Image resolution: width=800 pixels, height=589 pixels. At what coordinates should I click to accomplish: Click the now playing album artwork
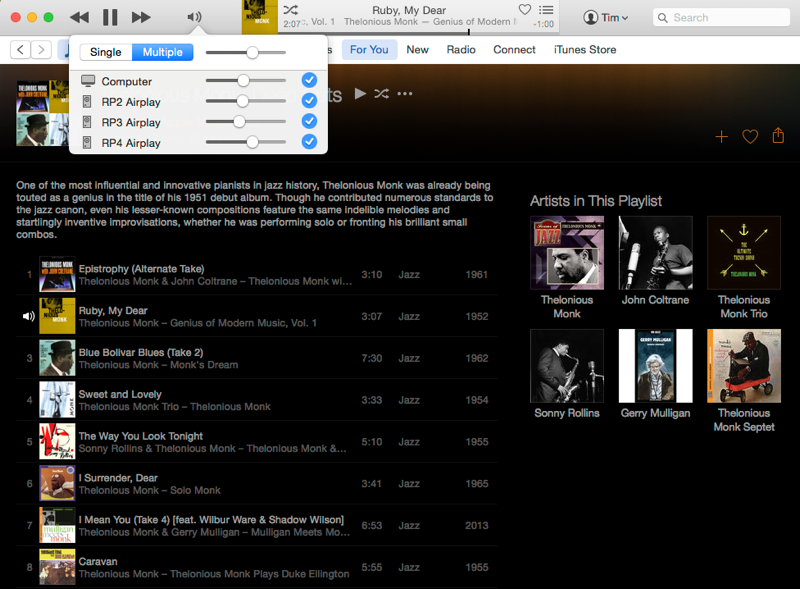click(260, 17)
